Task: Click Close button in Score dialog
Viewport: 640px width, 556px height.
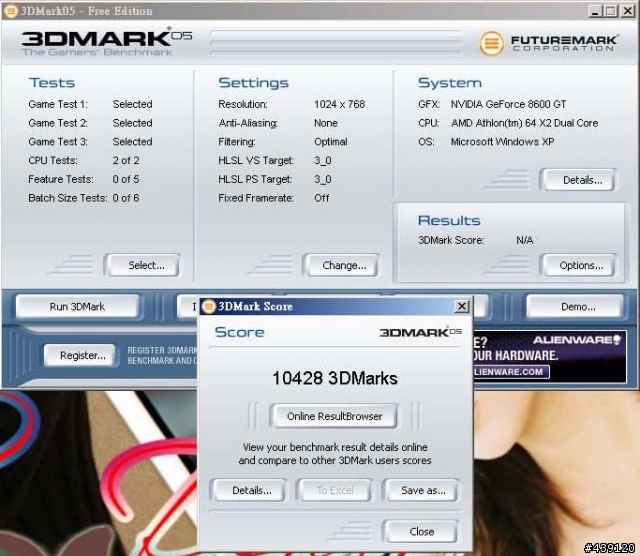Action: point(421,531)
